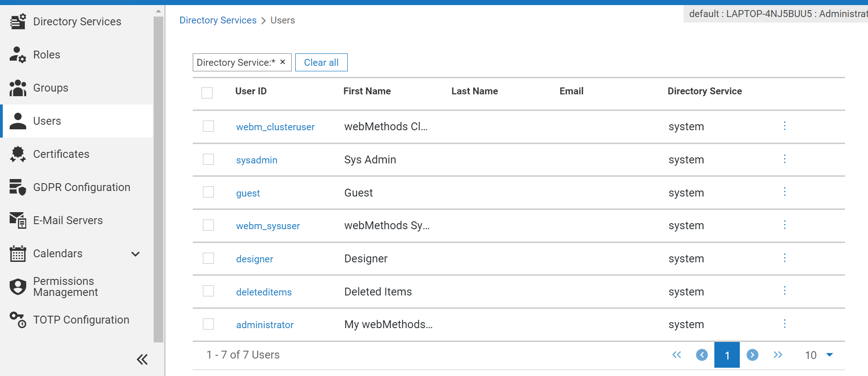Click the E-Mail Servers envelope icon
Image resolution: width=868 pixels, height=376 pixels.
18,220
